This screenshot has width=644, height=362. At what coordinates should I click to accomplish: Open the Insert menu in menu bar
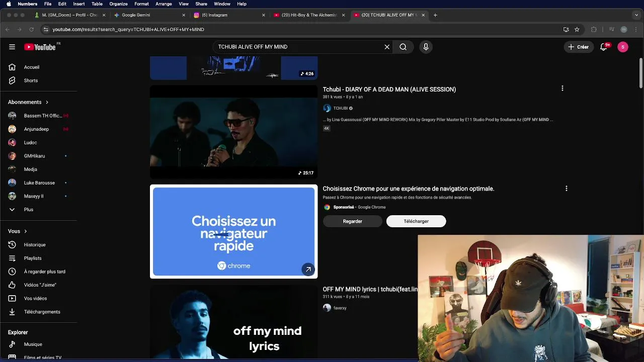[78, 4]
